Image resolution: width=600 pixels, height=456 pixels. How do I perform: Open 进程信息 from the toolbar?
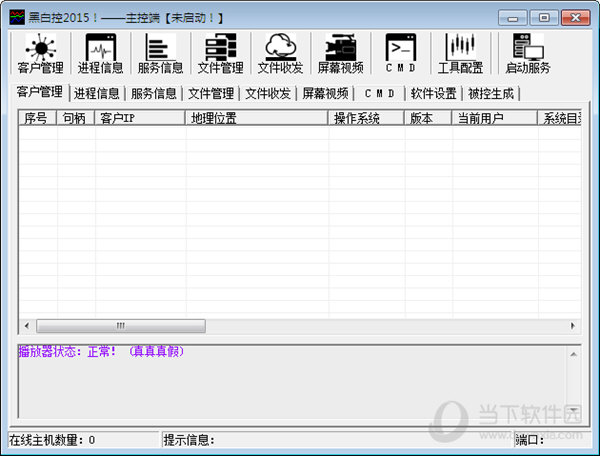click(x=100, y=53)
